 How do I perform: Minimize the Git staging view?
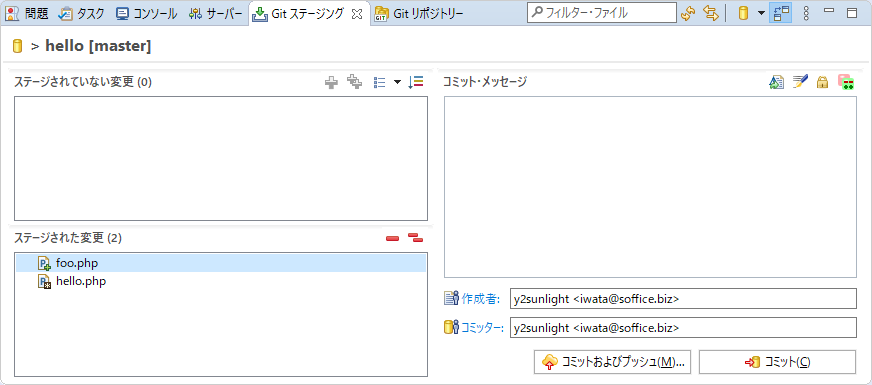(829, 11)
